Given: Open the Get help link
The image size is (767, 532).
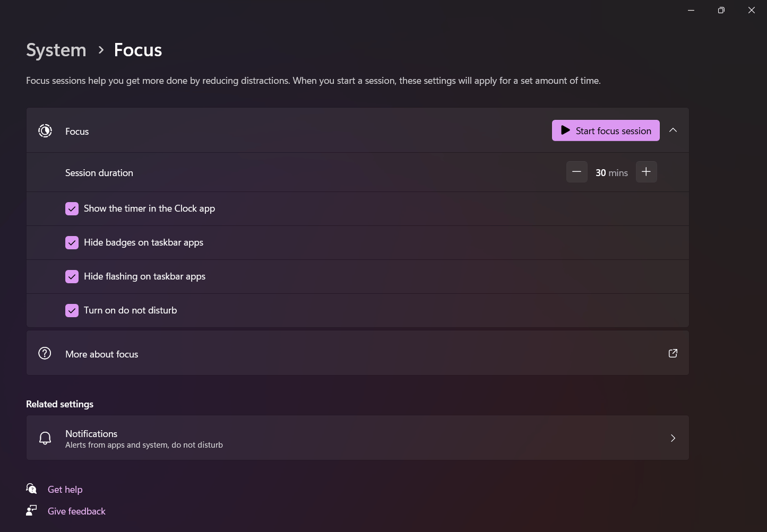Looking at the screenshot, I should [65, 490].
